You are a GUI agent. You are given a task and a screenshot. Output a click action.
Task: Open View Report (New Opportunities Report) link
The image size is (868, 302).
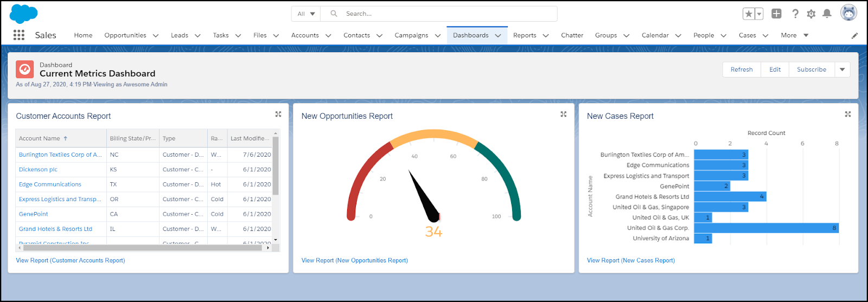point(355,260)
